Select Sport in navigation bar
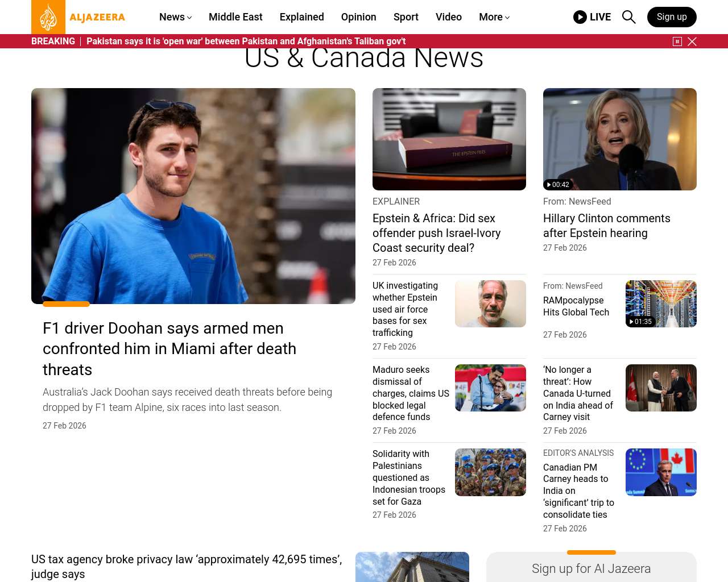Image resolution: width=728 pixels, height=582 pixels. click(x=406, y=17)
